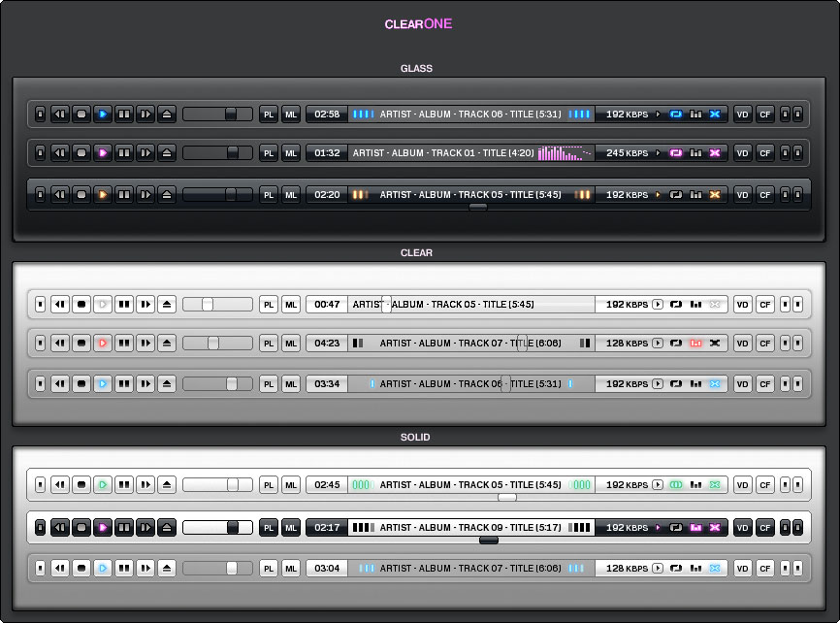Open the arrow menu beside 192 KBPS on 00:47 player
This screenshot has width=840, height=623.
(657, 305)
